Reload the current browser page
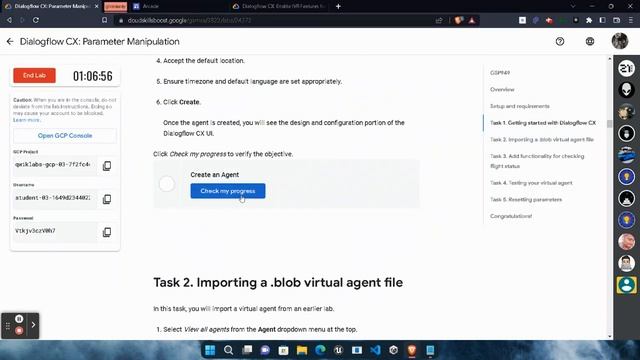Screen dimensions: 640x360 pyautogui.click(x=36, y=20)
